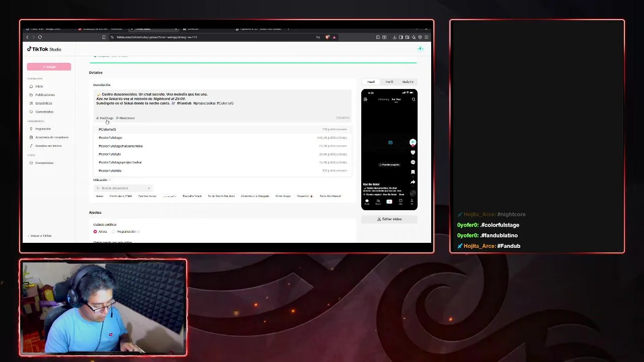Screen dimensions: 644x362
Task: Open Inspiración in the sidebar
Action: click(x=43, y=129)
